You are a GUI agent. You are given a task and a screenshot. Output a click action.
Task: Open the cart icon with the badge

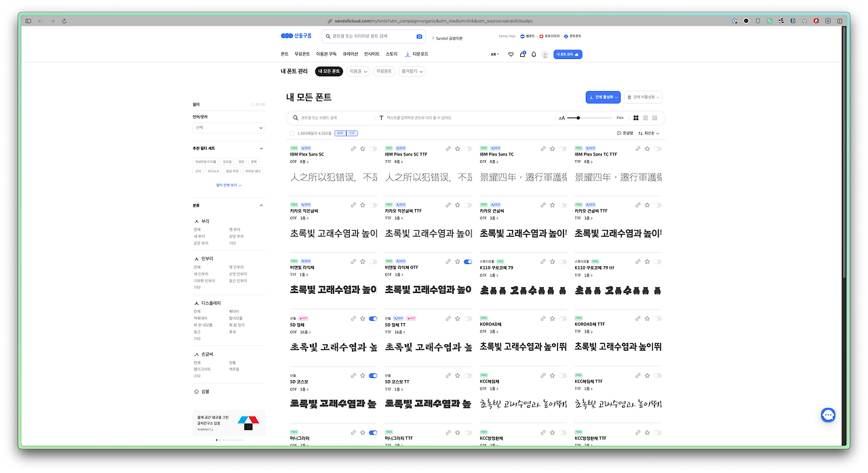[x=522, y=54]
